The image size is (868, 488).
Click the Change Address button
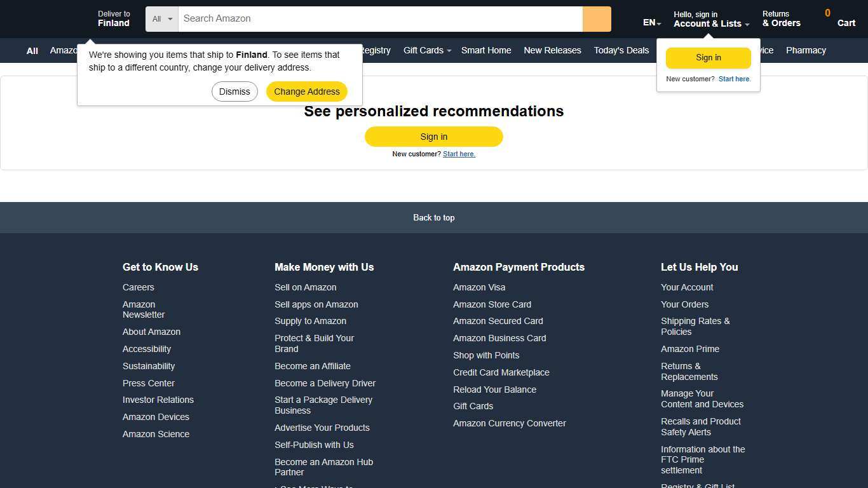coord(307,91)
